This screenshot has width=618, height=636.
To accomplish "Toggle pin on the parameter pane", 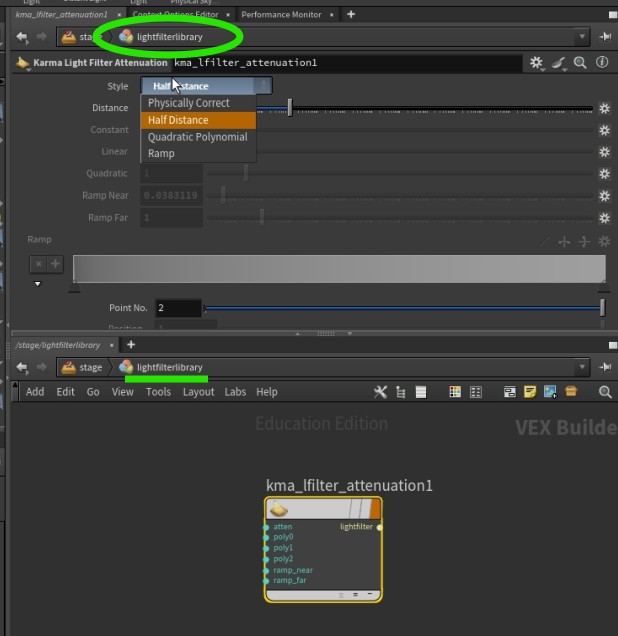I will pyautogui.click(x=605, y=37).
